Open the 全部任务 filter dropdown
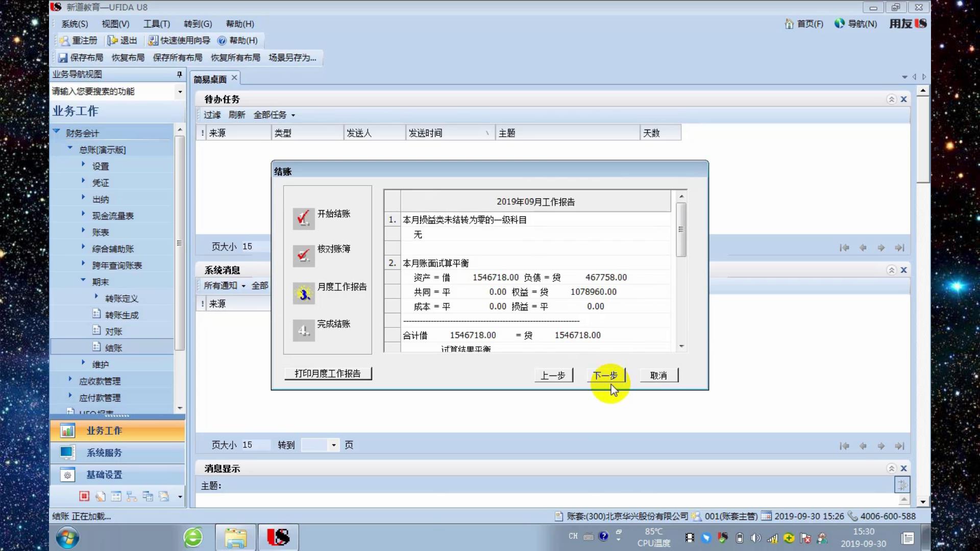This screenshot has height=551, width=980. [x=274, y=115]
